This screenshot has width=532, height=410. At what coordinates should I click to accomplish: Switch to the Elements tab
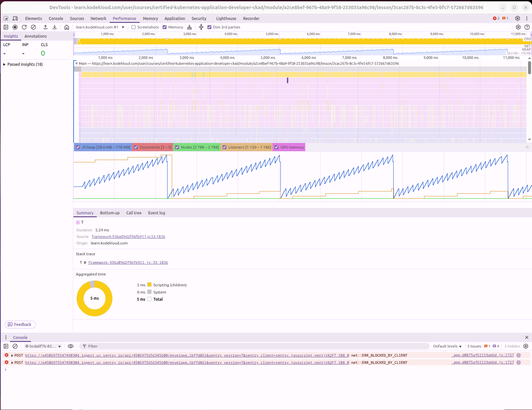(33, 19)
